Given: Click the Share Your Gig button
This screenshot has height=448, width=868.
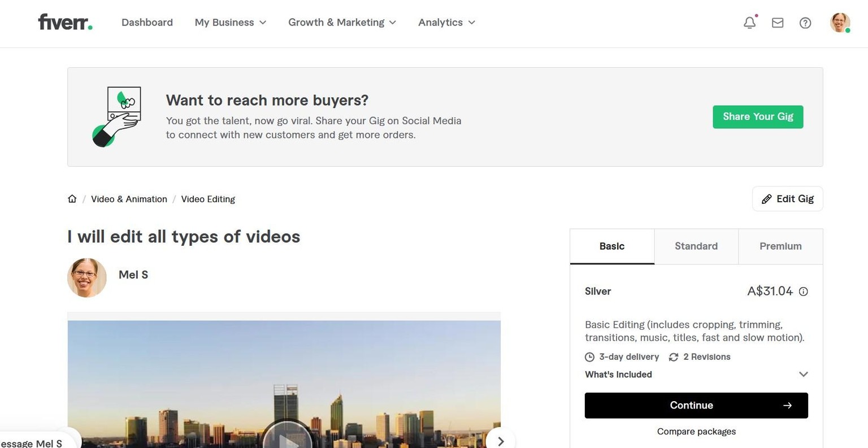Looking at the screenshot, I should [x=758, y=117].
